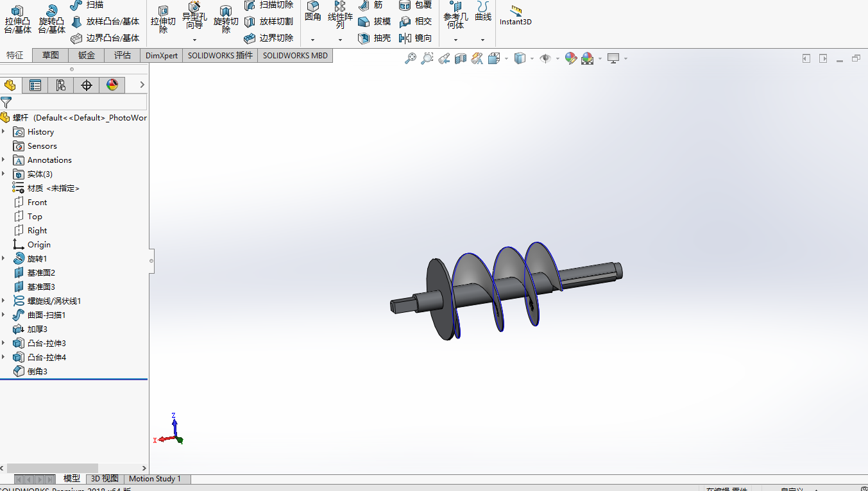Click the Edit Appearance color sphere icon
This screenshot has width=868, height=491.
(x=571, y=58)
